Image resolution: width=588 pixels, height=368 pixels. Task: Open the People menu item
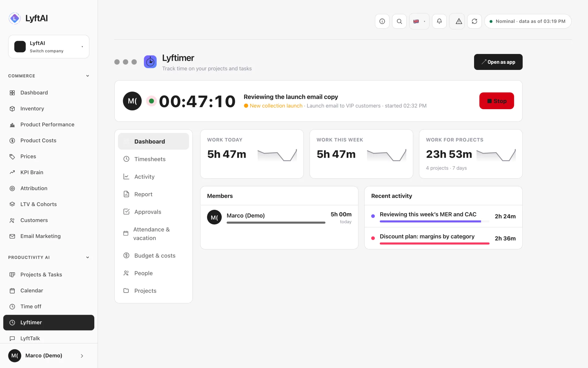pos(153,273)
